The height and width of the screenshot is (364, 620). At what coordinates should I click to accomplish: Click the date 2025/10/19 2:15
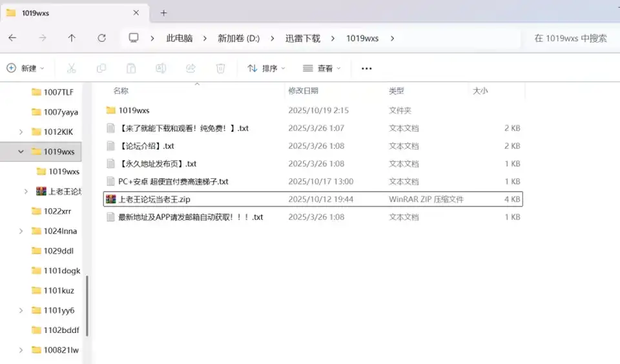point(318,110)
